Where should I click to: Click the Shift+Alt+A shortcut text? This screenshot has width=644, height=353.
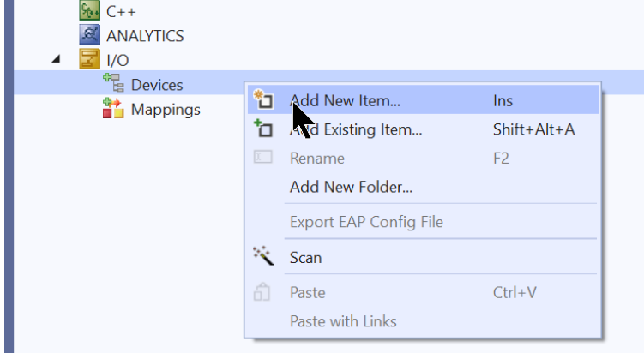tap(533, 129)
